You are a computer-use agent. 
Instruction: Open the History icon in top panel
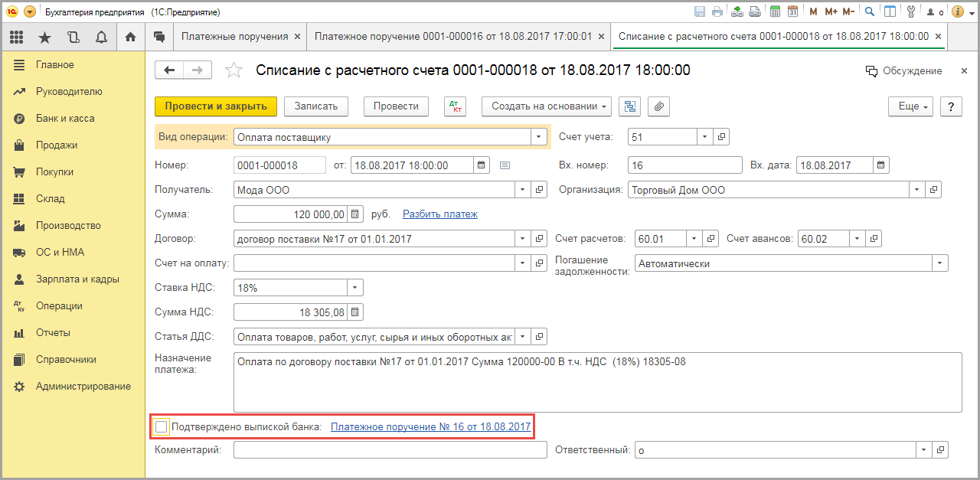pos(73,37)
